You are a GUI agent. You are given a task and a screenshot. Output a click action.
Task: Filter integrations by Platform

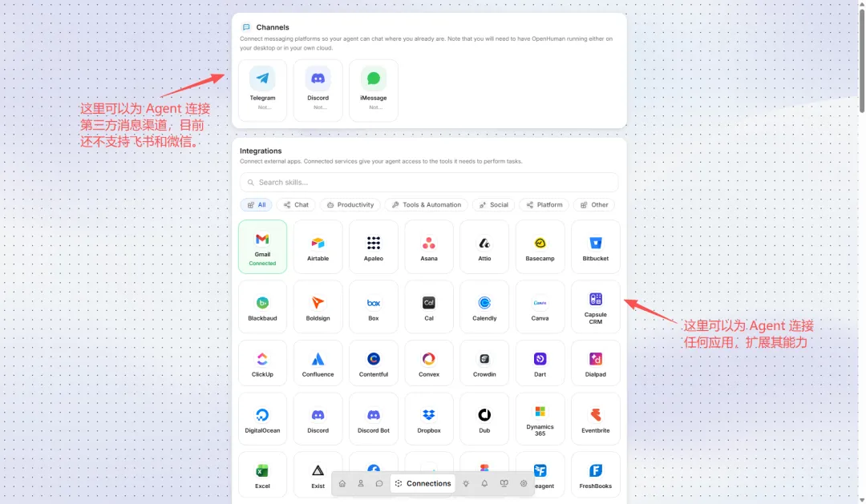[x=544, y=205]
